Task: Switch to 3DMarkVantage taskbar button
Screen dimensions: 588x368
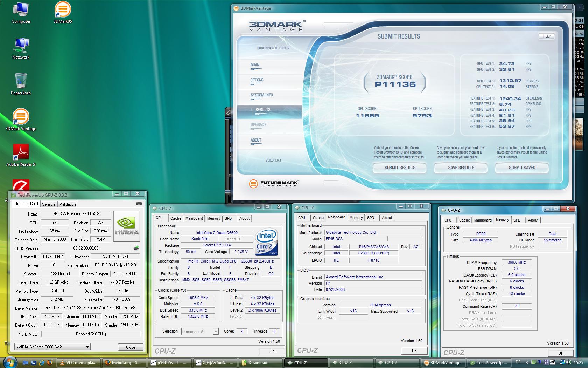Action: (443, 363)
